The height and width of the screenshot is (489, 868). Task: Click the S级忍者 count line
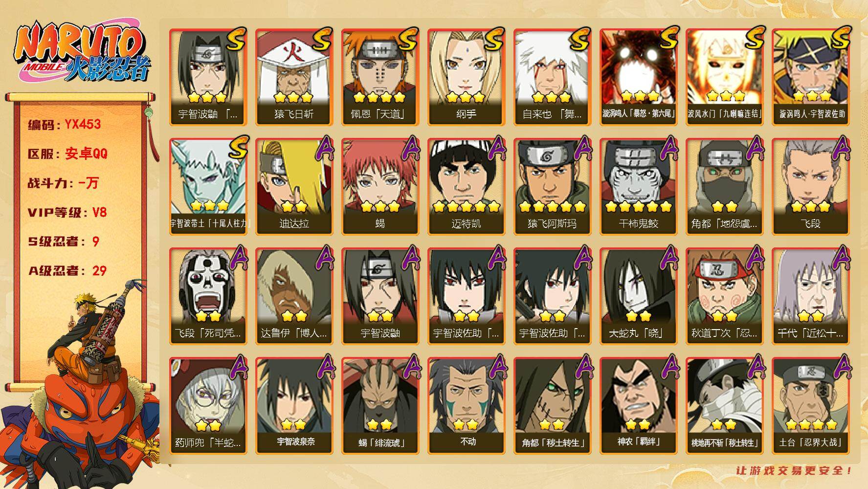(x=64, y=242)
